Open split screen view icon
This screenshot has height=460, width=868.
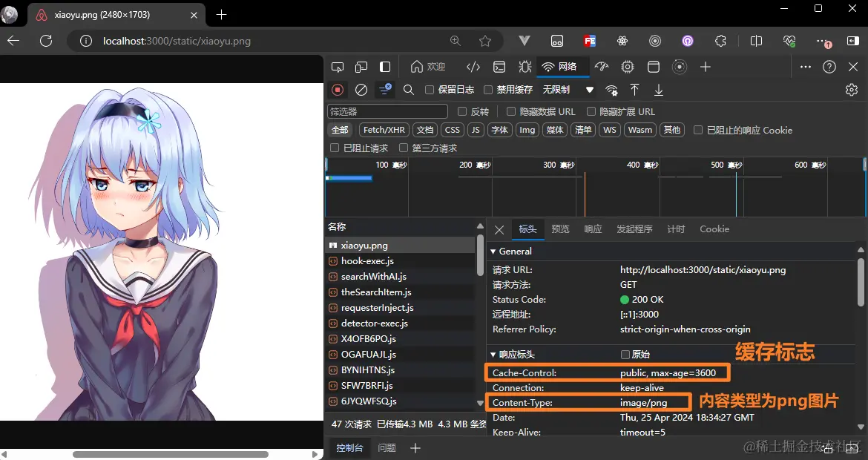pyautogui.click(x=756, y=41)
